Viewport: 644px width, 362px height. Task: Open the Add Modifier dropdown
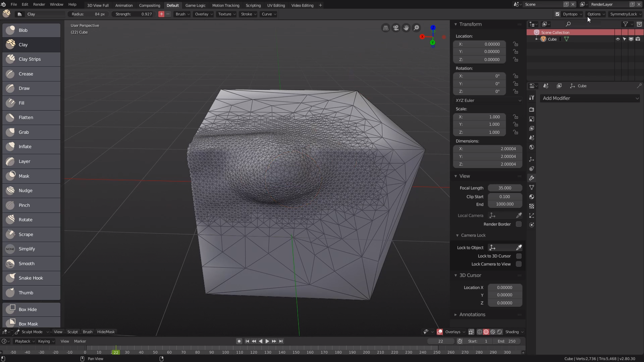pyautogui.click(x=590, y=98)
